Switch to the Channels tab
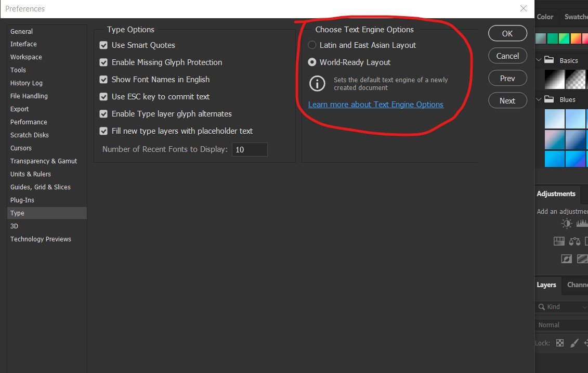Image resolution: width=588 pixels, height=373 pixels. click(x=578, y=285)
